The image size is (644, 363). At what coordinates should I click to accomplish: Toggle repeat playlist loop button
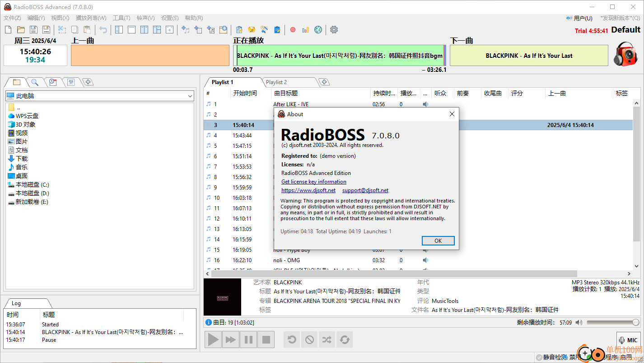click(345, 339)
